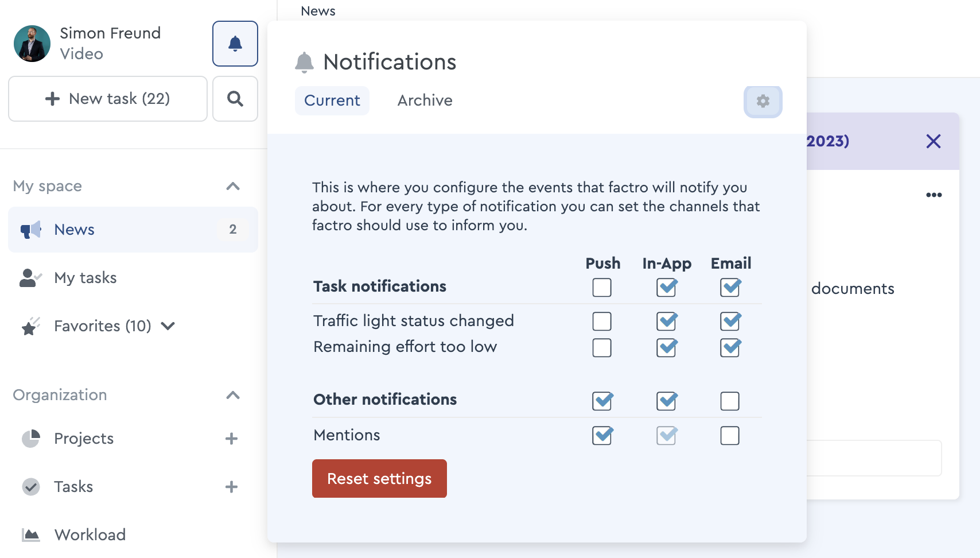Image resolution: width=980 pixels, height=558 pixels.
Task: Click the Reset settings button
Action: [x=379, y=478]
